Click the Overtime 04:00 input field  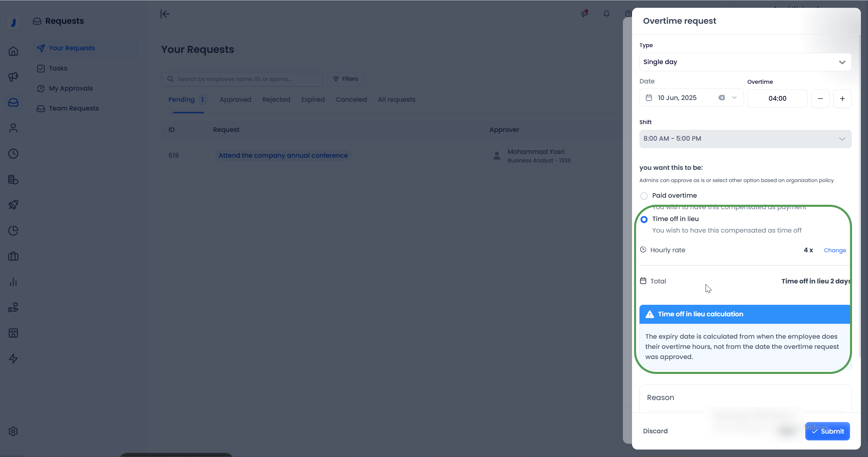[x=777, y=99]
